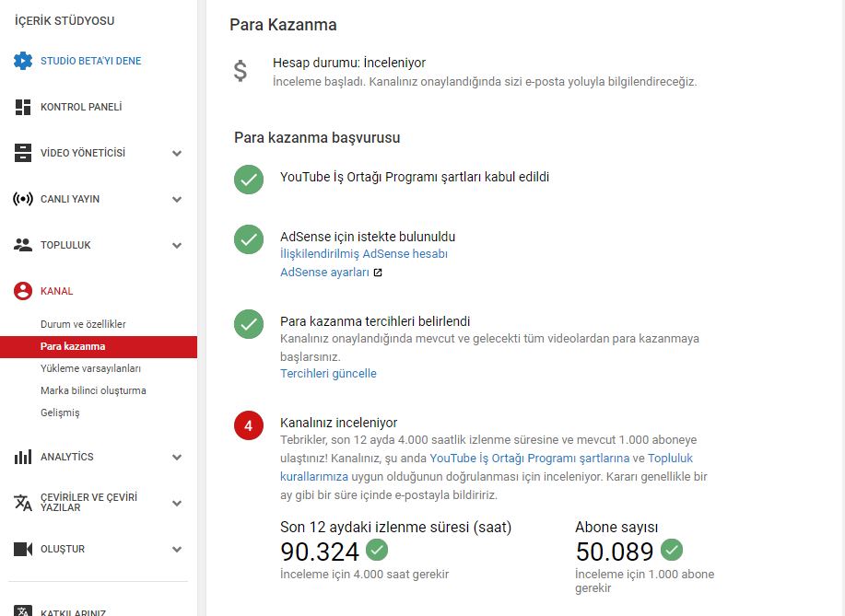Open İlişkilendirilmiş AdSense hesabı link

(364, 253)
